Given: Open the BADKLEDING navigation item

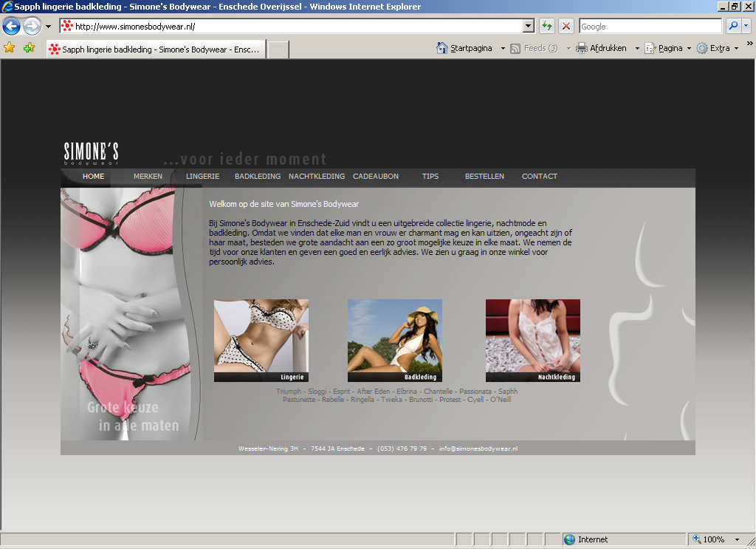Looking at the screenshot, I should (258, 177).
